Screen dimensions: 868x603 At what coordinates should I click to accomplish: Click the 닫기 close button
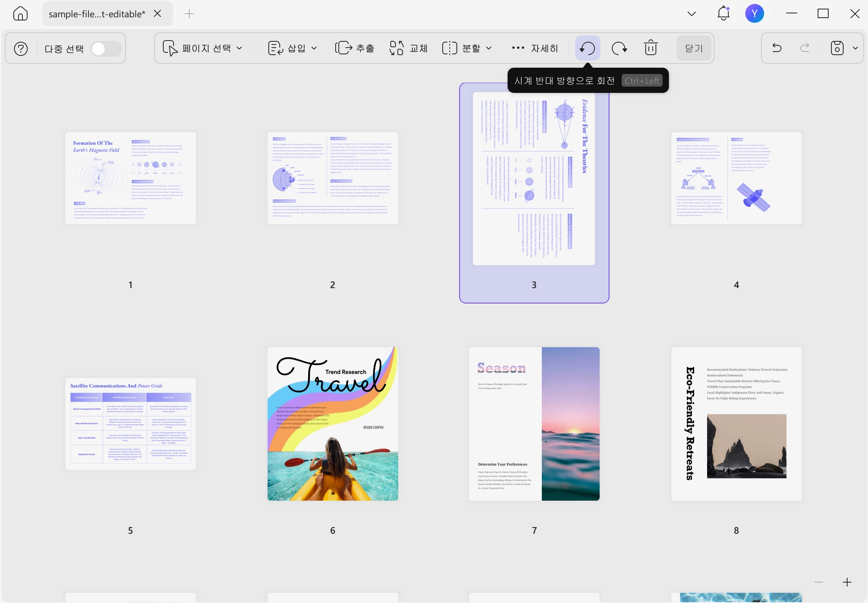(x=694, y=48)
